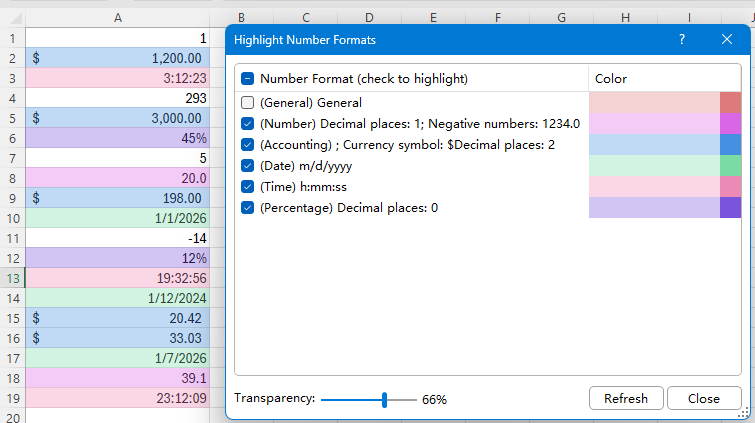755x423 pixels.
Task: Select the cell showing 1,200.00
Action: coord(117,58)
